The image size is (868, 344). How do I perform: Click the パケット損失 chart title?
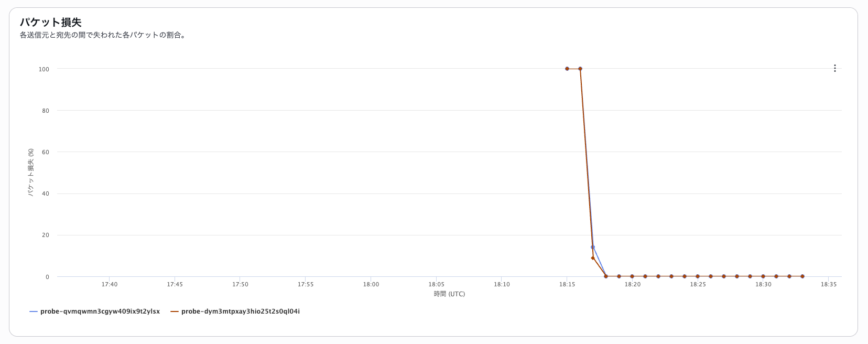51,23
